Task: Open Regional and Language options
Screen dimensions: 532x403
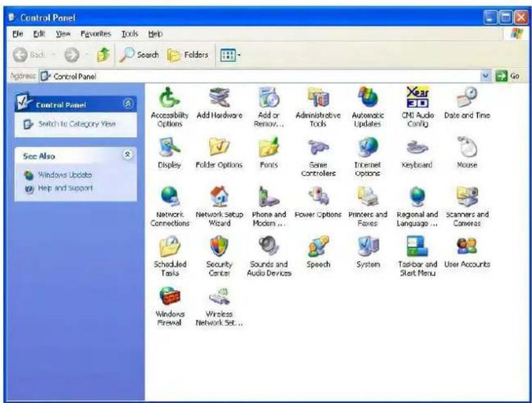Action: [417, 206]
